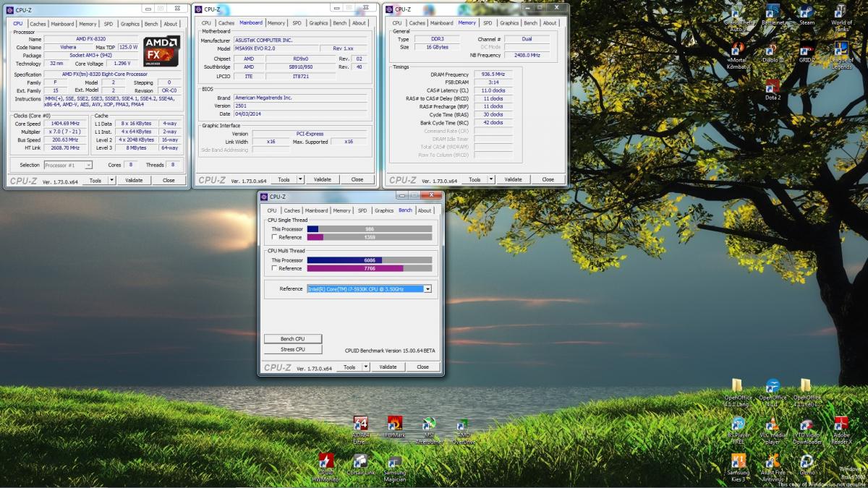Viewport: 868px width, 488px height.
Task: Select the Gizmo desktop icon
Action: (x=807, y=465)
